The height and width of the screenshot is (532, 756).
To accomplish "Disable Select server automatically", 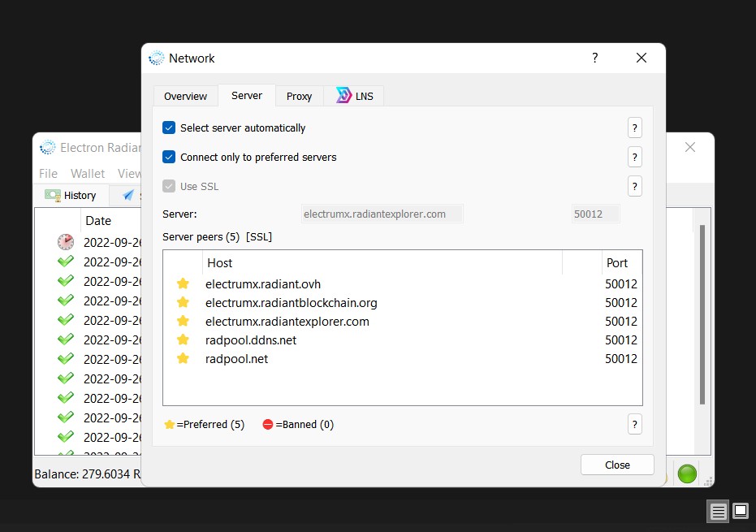I will tap(169, 128).
